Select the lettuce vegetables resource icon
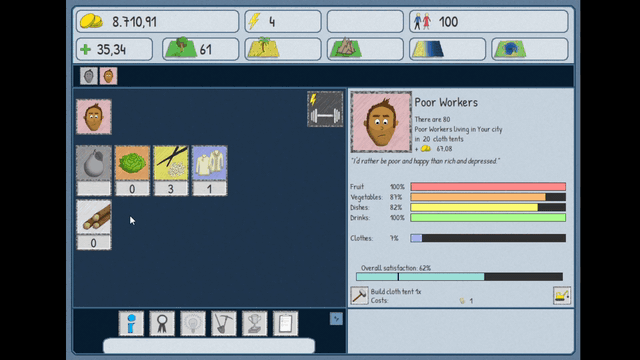The image size is (640, 360). 132,163
